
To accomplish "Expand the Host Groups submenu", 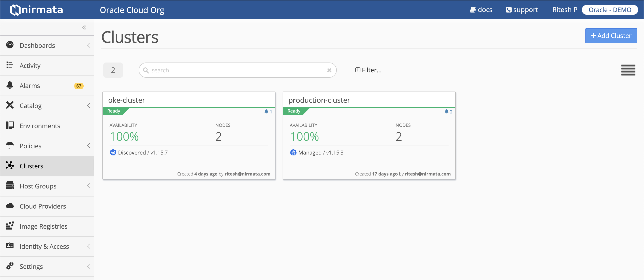I will click(89, 186).
